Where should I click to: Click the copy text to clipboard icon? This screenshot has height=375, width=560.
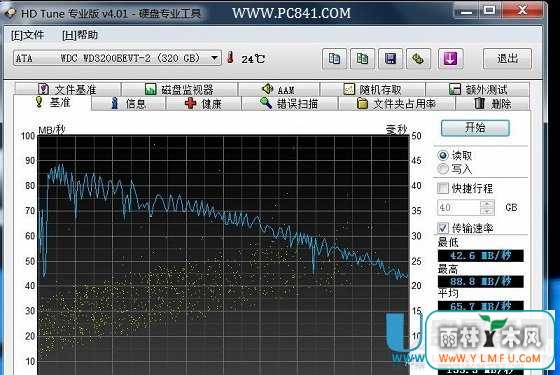(334, 59)
